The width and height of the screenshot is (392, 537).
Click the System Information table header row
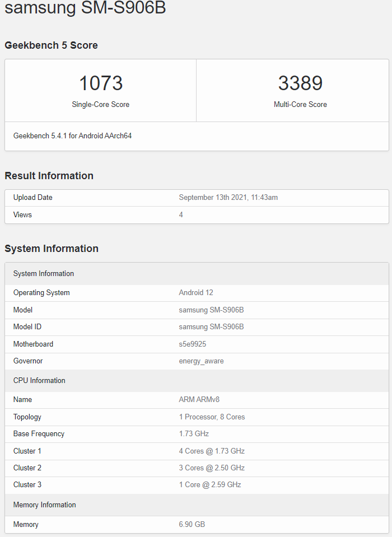pyautogui.click(x=197, y=274)
